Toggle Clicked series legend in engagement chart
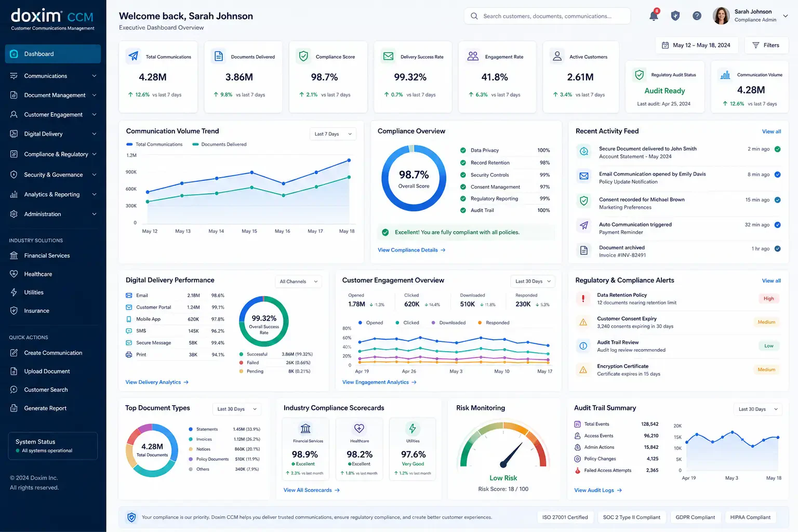 tap(407, 323)
